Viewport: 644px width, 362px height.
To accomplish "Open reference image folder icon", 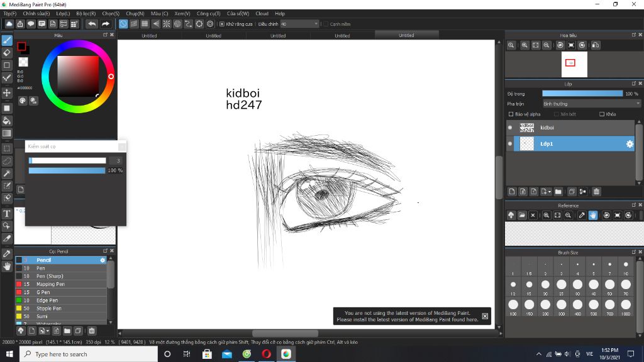I will [521, 216].
